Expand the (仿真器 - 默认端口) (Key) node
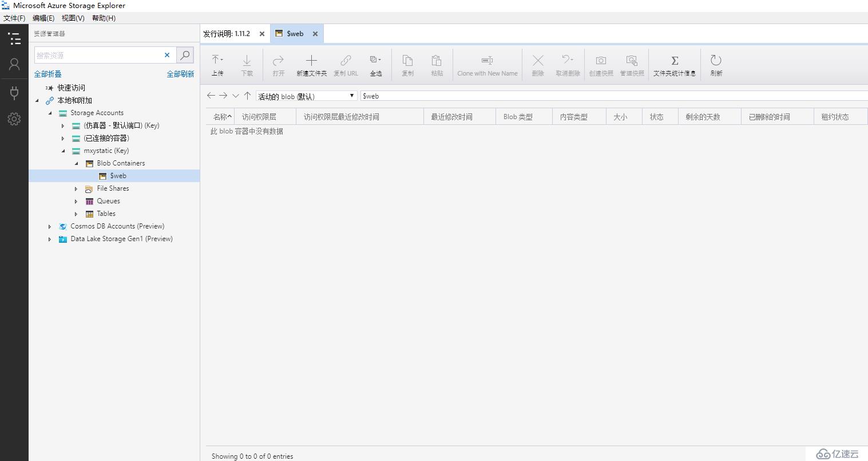Screen dimensions: 868x461 click(63, 125)
